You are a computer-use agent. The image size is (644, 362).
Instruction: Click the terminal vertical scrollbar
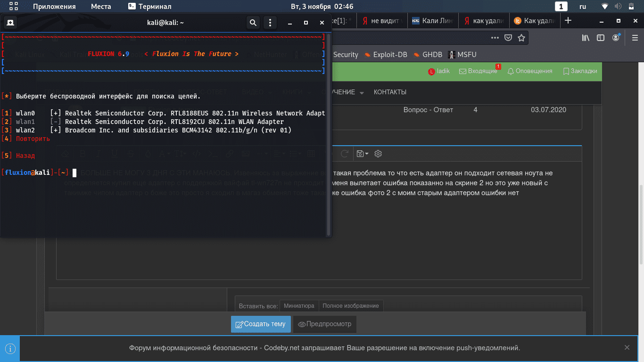pos(329,134)
